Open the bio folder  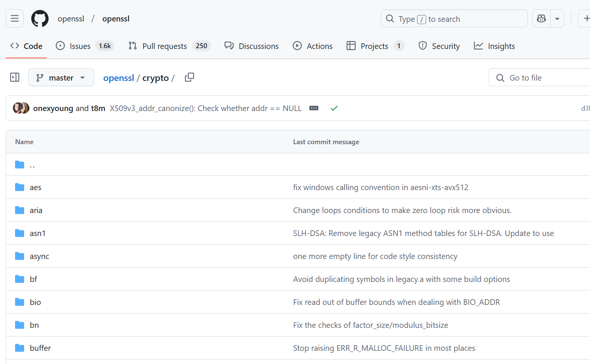click(35, 302)
